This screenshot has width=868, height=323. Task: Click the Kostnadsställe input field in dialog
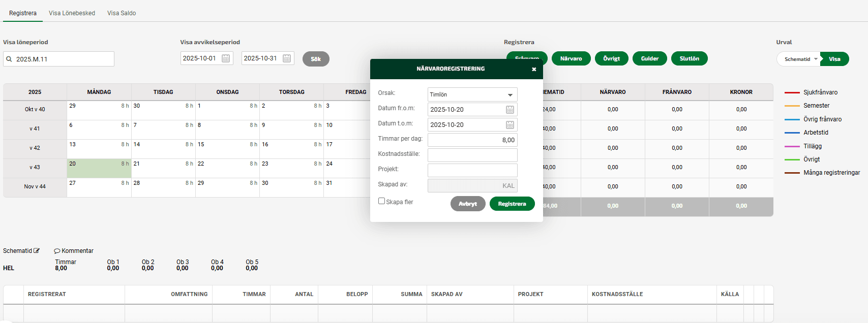click(472, 155)
